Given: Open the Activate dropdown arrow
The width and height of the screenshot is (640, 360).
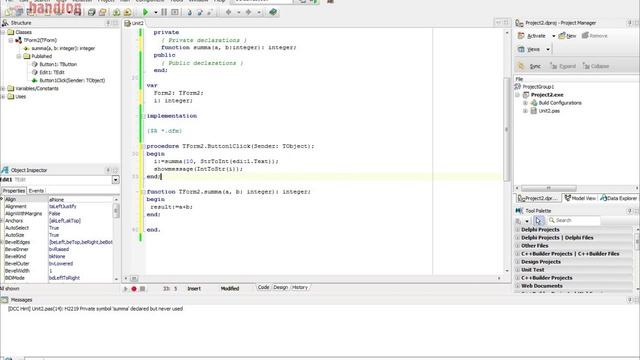Looking at the screenshot, I should tap(553, 36).
